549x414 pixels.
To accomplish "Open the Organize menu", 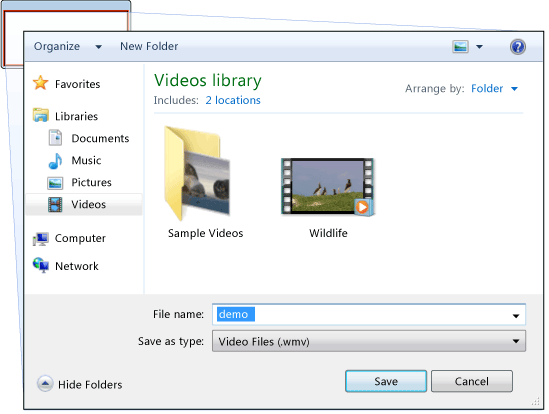I will pyautogui.click(x=57, y=47).
